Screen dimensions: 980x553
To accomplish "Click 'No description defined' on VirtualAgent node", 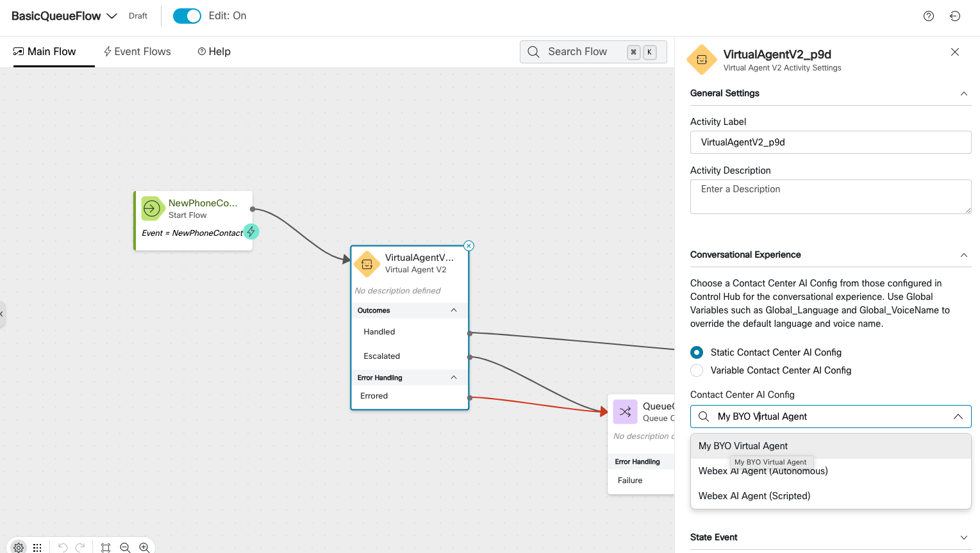I will click(x=398, y=291).
